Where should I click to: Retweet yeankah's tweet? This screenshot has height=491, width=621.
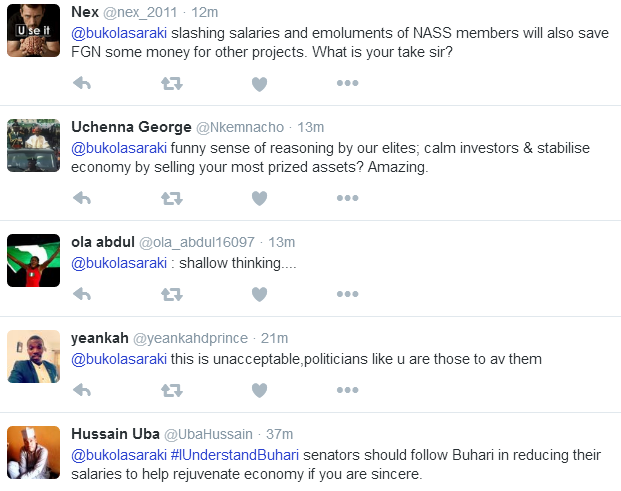pyautogui.click(x=171, y=389)
